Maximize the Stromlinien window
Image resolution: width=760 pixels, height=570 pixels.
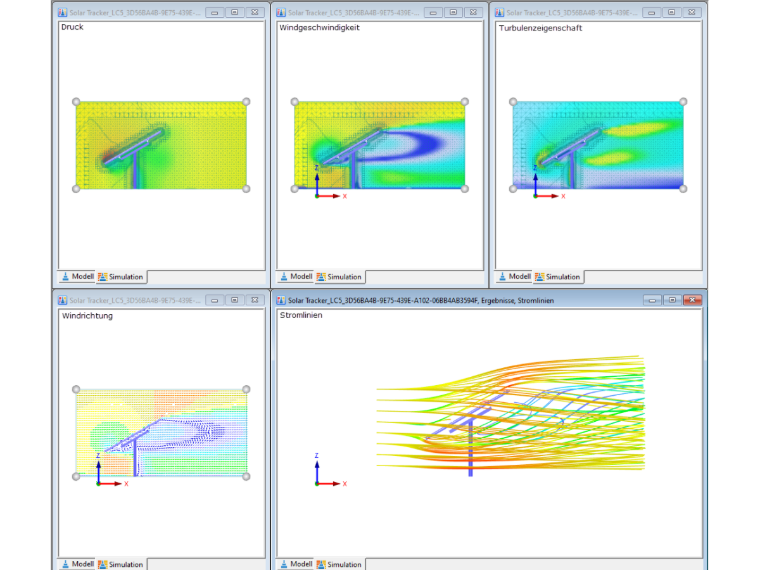point(672,301)
